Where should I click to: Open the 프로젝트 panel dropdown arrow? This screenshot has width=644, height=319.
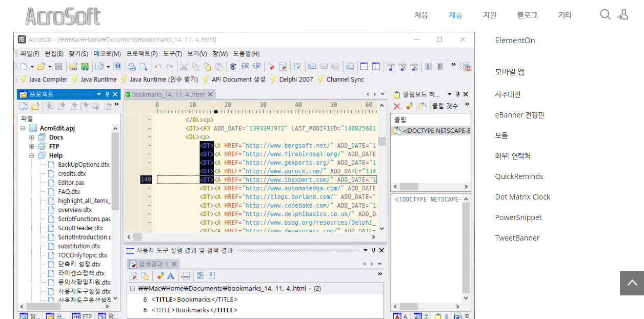pos(99,94)
